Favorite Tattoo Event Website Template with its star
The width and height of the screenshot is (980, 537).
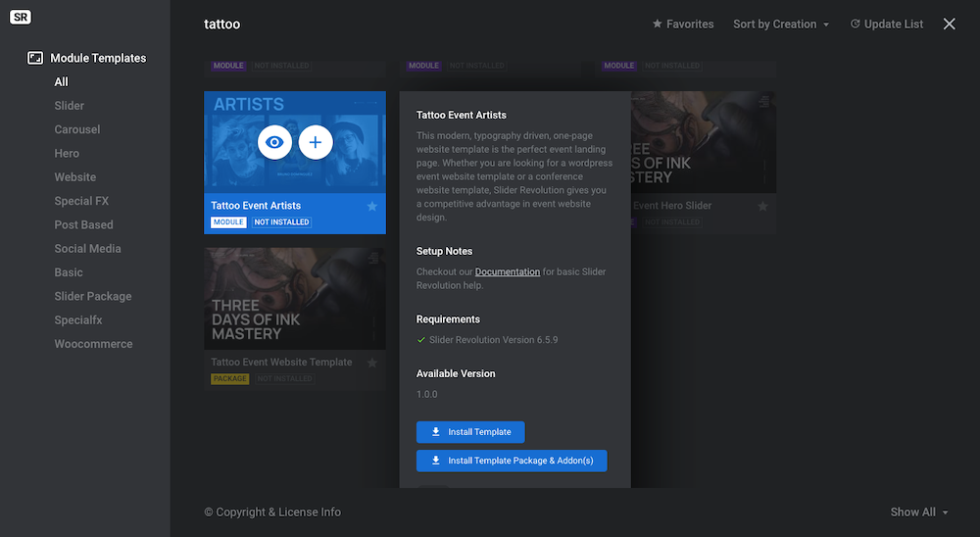tap(371, 363)
